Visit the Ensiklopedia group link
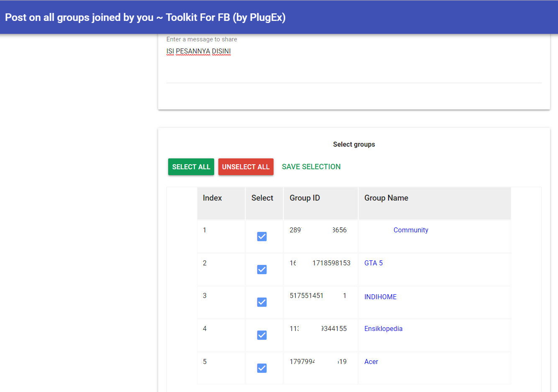This screenshot has width=558, height=392. (383, 328)
